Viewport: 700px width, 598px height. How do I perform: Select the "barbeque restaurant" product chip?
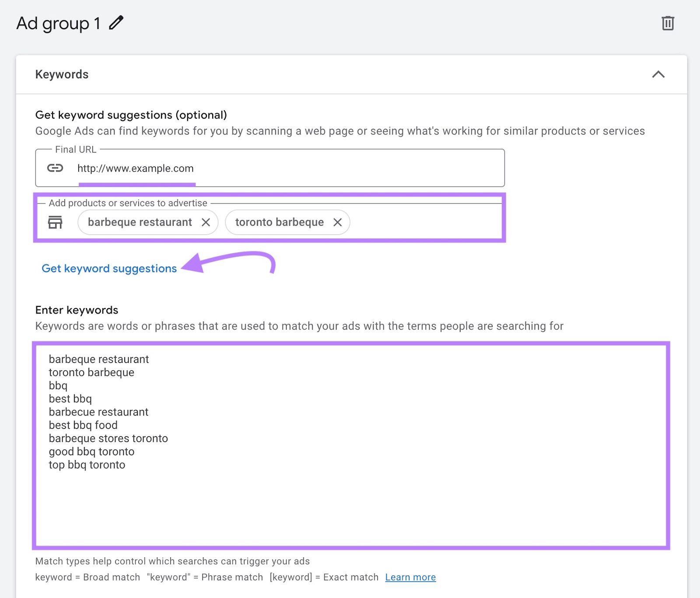140,222
